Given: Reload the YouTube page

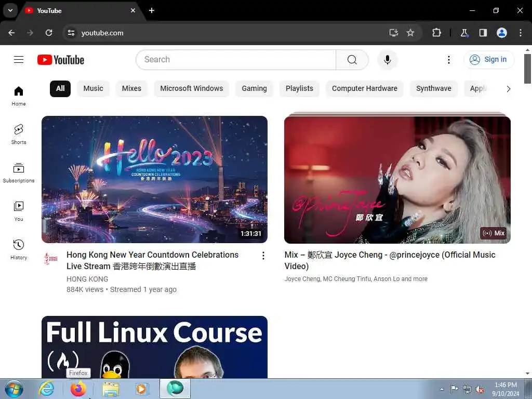Looking at the screenshot, I should point(49,33).
